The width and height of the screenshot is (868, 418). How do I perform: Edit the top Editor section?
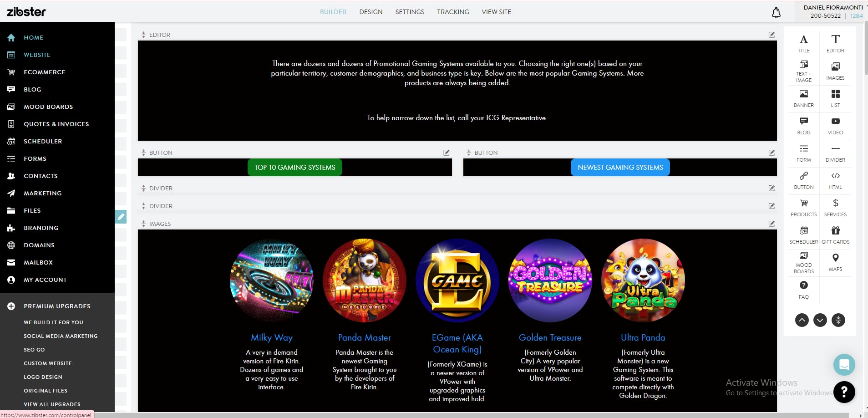[772, 35]
